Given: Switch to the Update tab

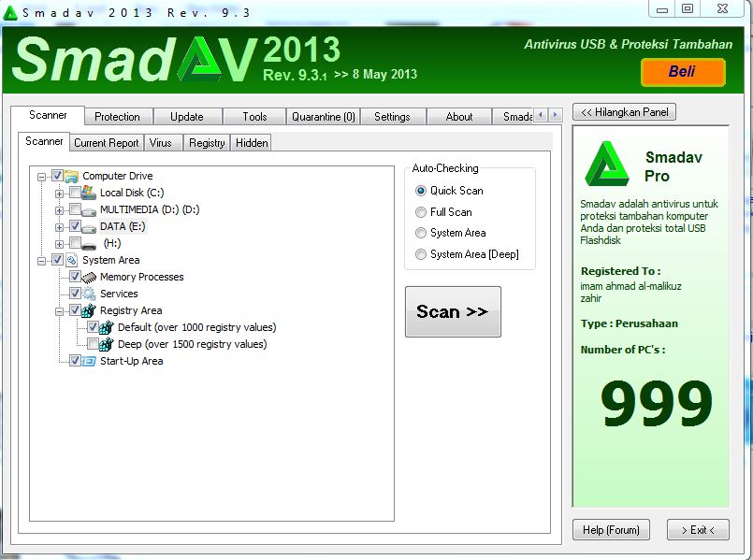Looking at the screenshot, I should 187,117.
